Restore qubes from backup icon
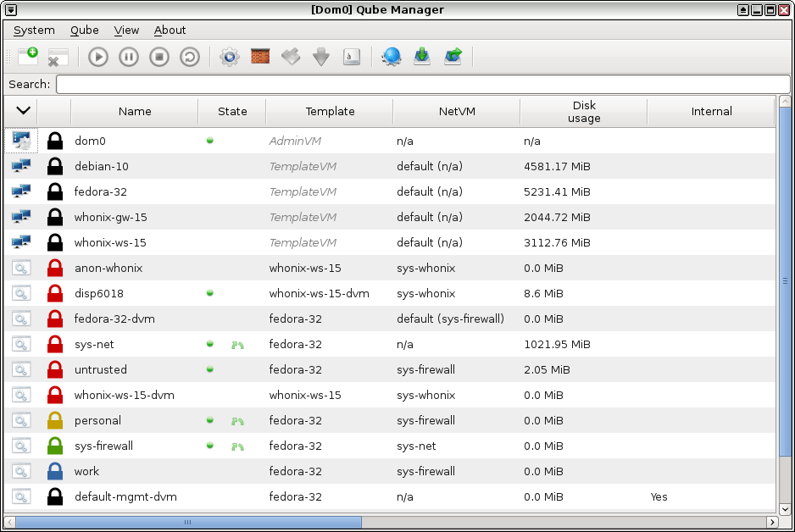This screenshot has height=532, width=795. pos(452,57)
